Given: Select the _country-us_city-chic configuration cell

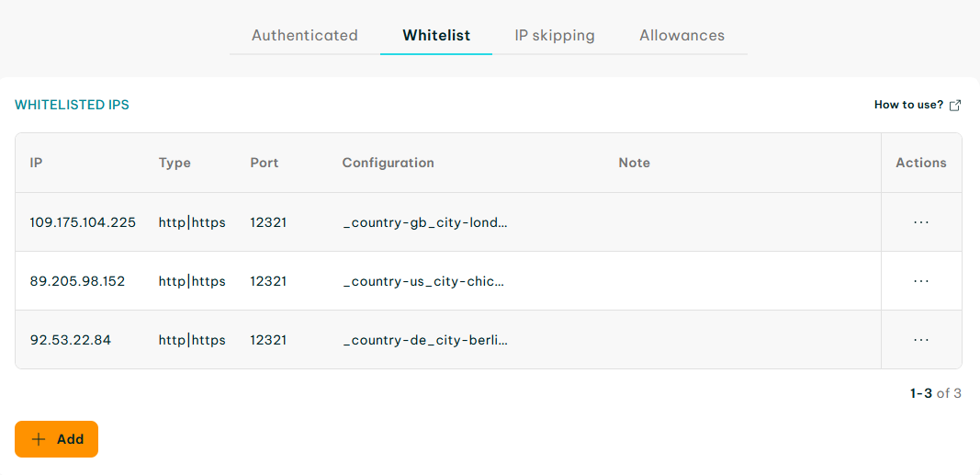Looking at the screenshot, I should point(423,282).
